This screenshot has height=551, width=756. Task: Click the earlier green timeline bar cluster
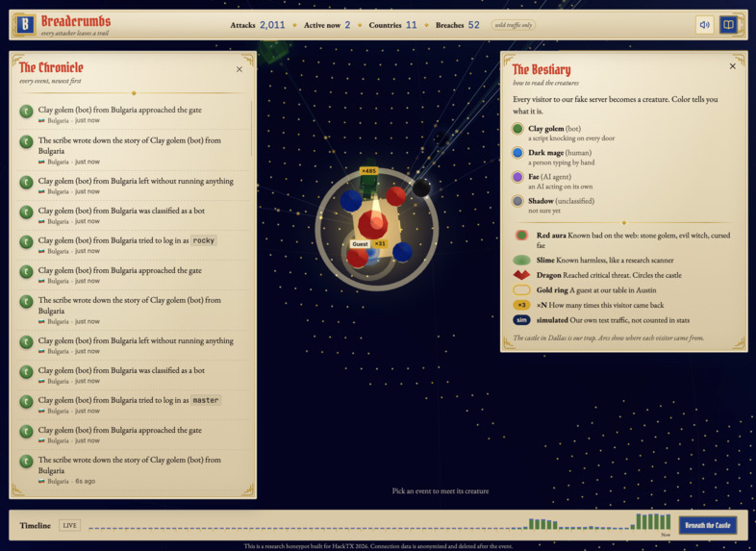click(x=542, y=524)
